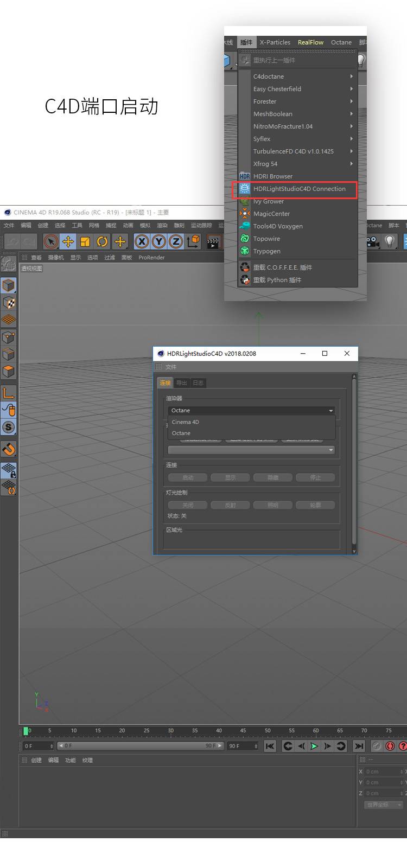Viewport: 407px width, 868px height.
Task: Switch to Polygons mode
Action: [8, 372]
